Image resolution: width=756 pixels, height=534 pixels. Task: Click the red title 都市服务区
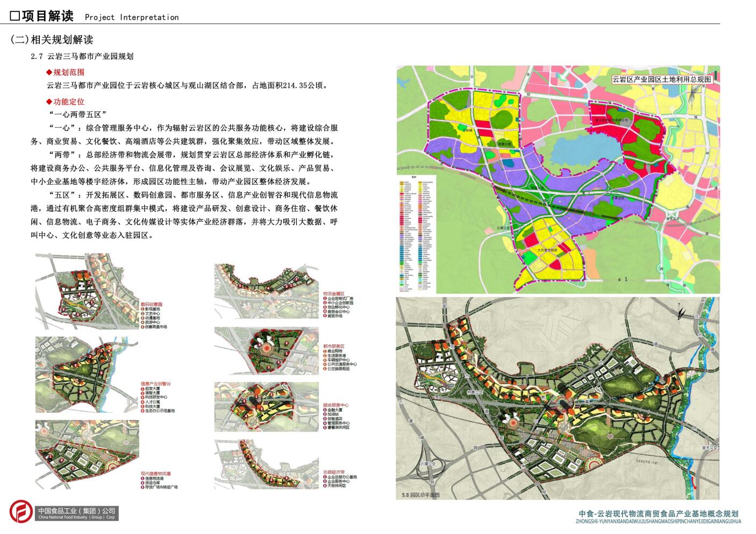tap(334, 347)
